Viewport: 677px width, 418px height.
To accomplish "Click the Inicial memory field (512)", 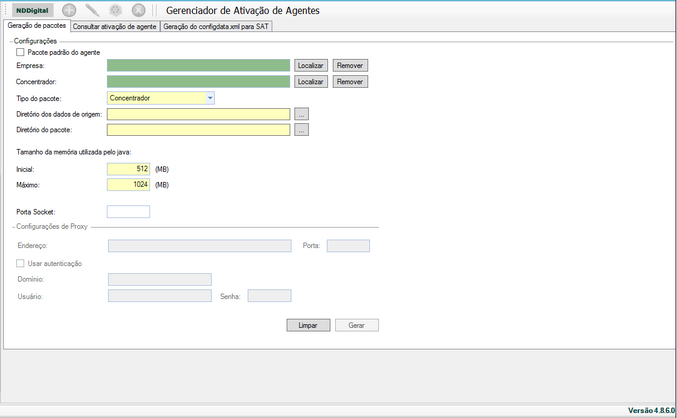I will pos(128,169).
